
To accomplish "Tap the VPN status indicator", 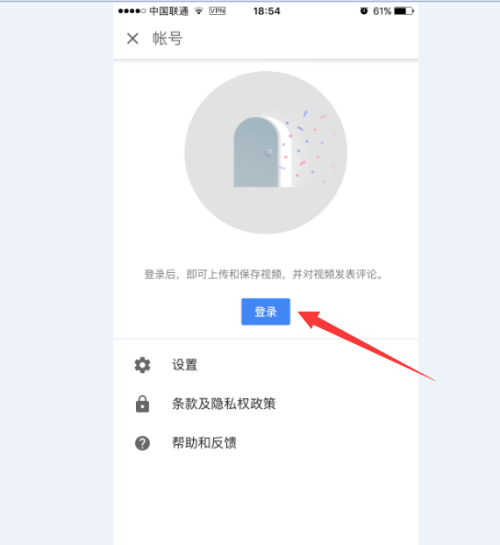I will tap(217, 11).
